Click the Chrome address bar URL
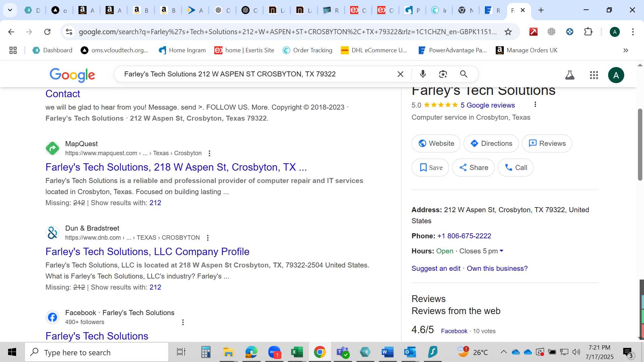The height and width of the screenshot is (362, 644). (287, 32)
